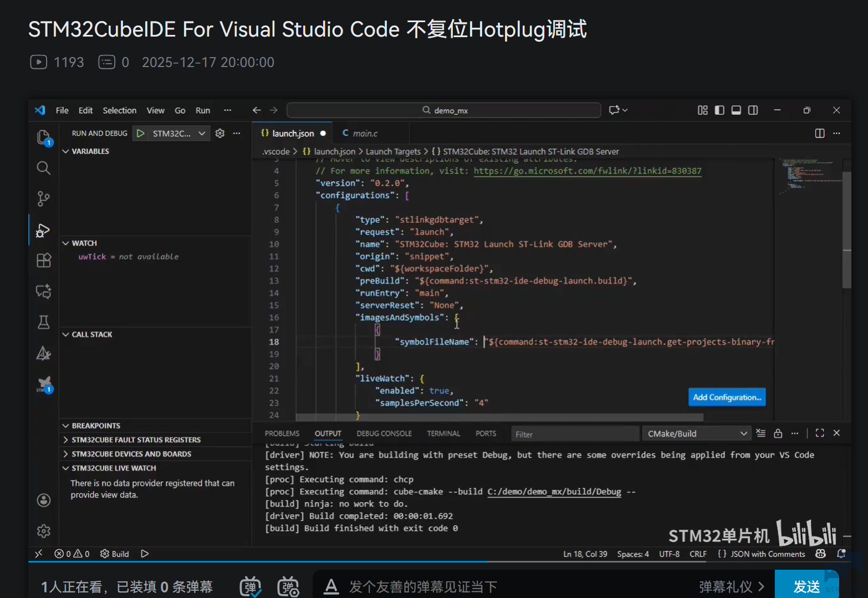Toggle Output scroll lock

click(x=778, y=433)
